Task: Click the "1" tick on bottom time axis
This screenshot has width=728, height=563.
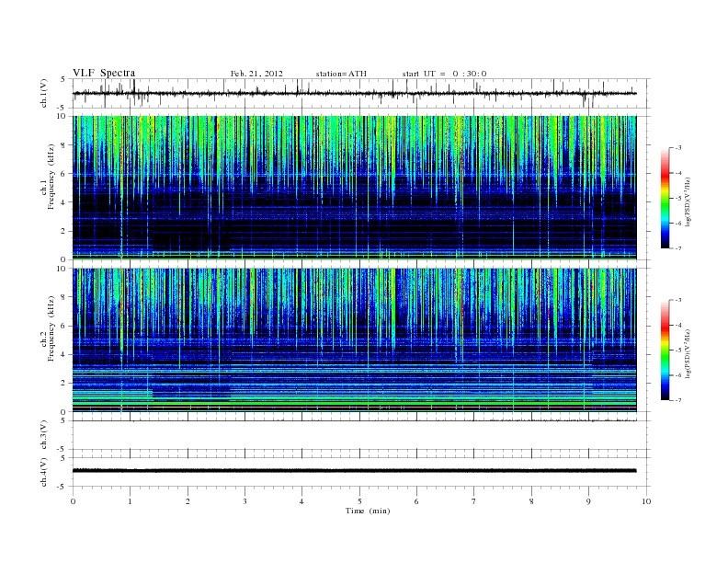Action: click(x=130, y=501)
